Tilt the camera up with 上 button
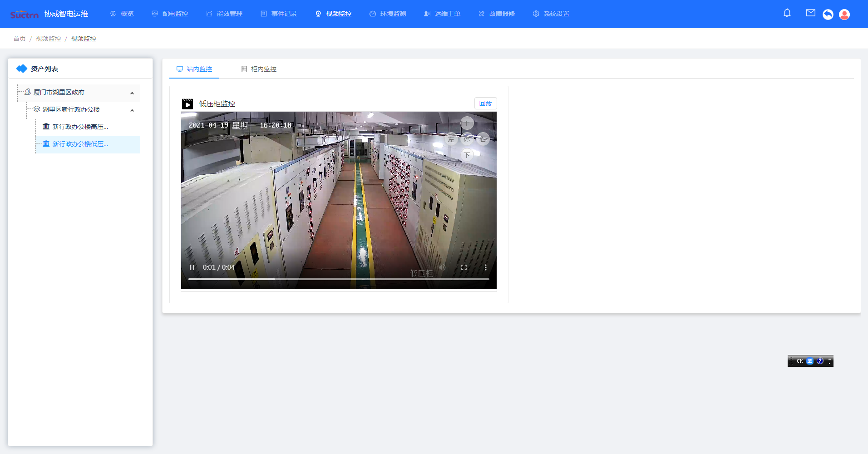868x454 pixels. click(467, 123)
